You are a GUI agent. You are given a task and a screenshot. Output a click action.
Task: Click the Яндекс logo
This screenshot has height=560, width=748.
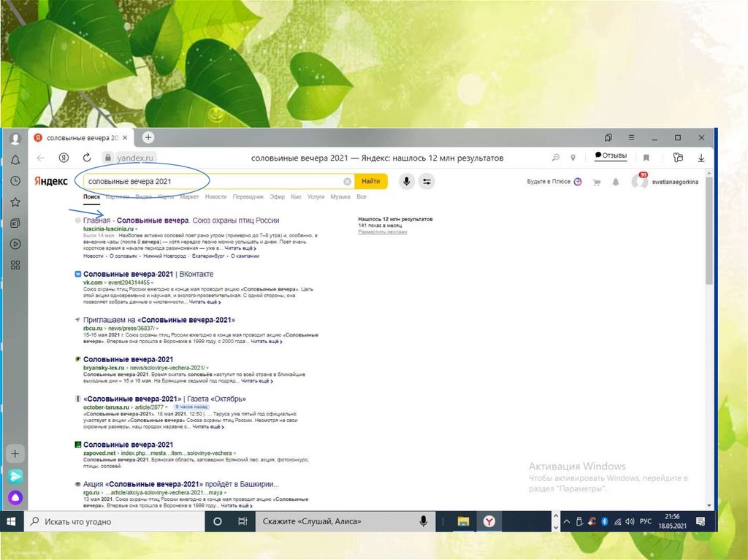pos(51,181)
